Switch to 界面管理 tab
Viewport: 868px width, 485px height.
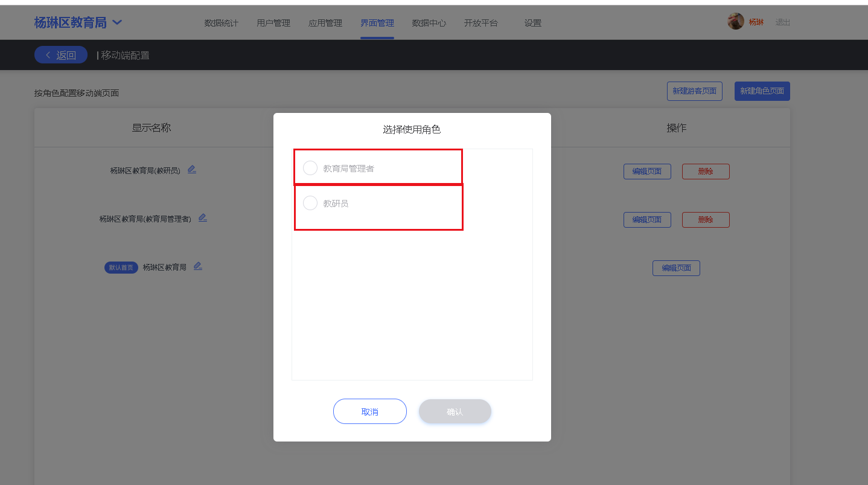pos(377,23)
